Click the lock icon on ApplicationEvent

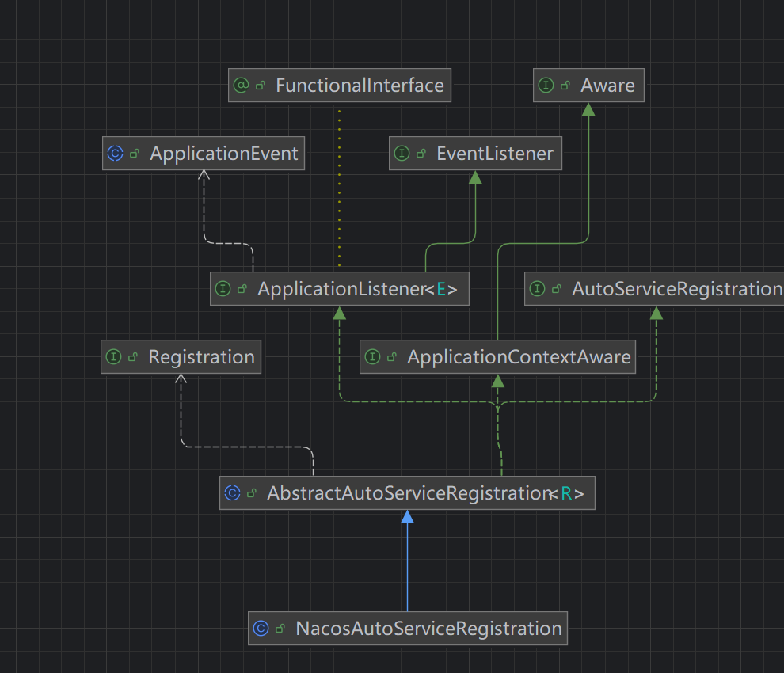[135, 154]
